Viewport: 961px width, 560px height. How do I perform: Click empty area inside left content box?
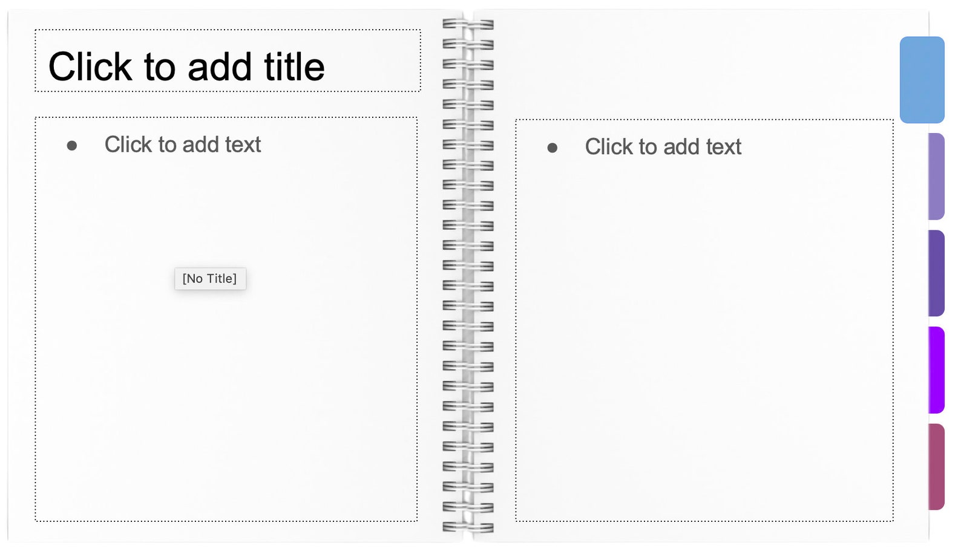coord(226,393)
